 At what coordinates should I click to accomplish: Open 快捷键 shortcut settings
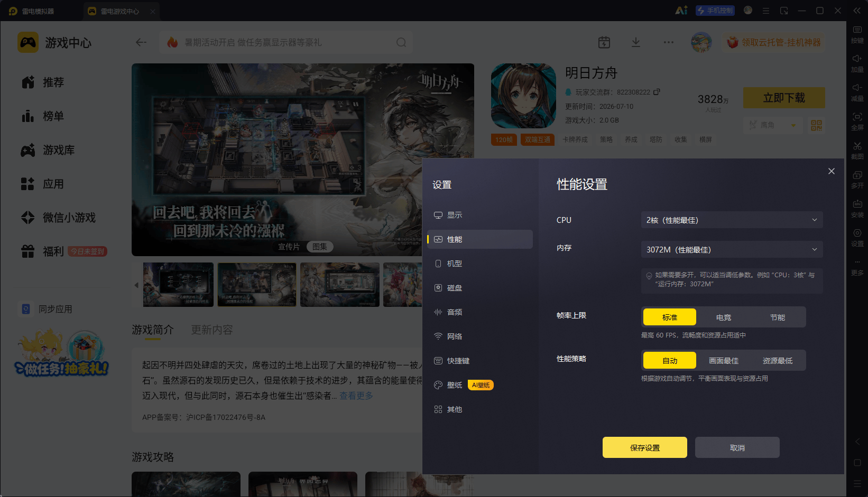[480, 361]
